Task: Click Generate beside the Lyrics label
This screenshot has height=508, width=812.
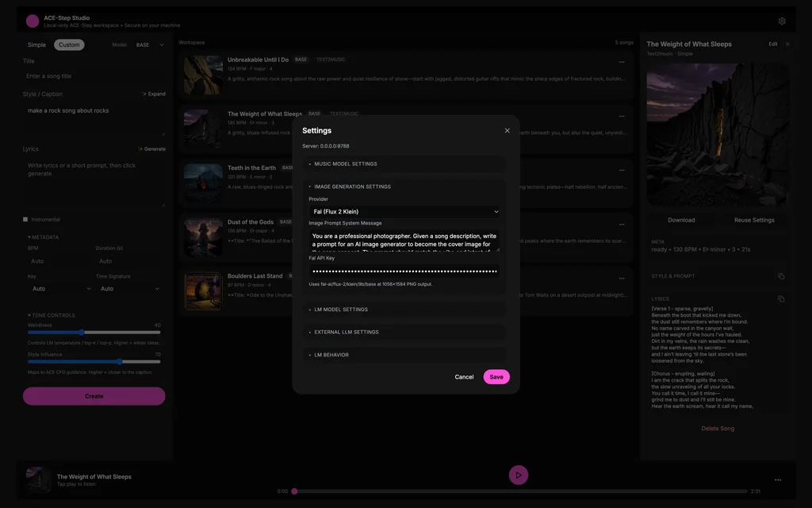Action: coord(152,149)
